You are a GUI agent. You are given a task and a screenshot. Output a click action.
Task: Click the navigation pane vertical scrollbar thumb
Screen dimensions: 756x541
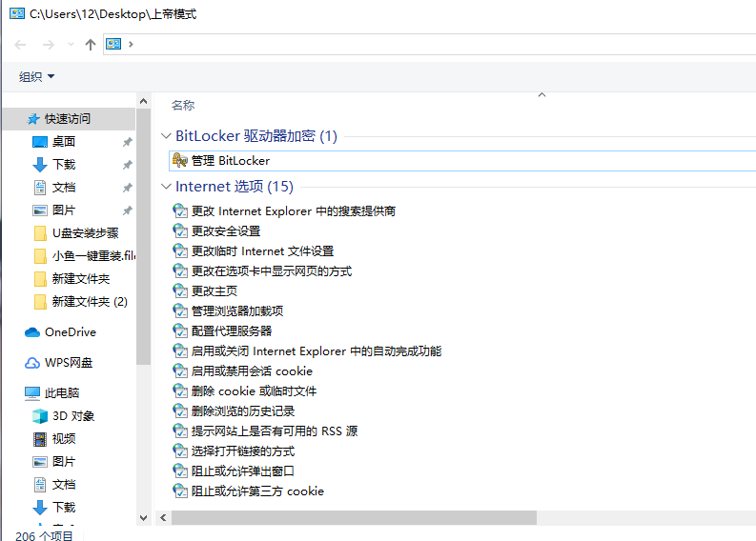click(x=143, y=236)
